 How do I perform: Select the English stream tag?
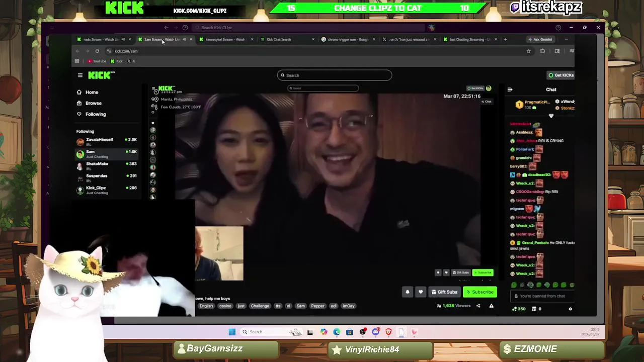(x=206, y=306)
